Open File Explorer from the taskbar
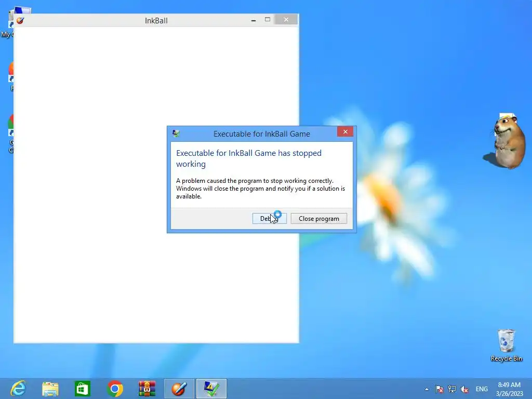The width and height of the screenshot is (532, 399). [x=50, y=389]
